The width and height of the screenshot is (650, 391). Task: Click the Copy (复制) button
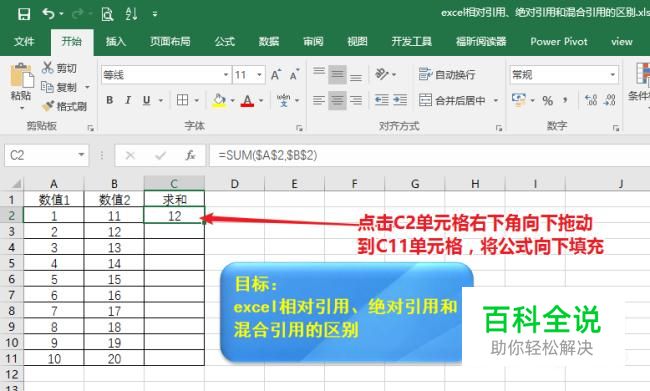pyautogui.click(x=59, y=87)
